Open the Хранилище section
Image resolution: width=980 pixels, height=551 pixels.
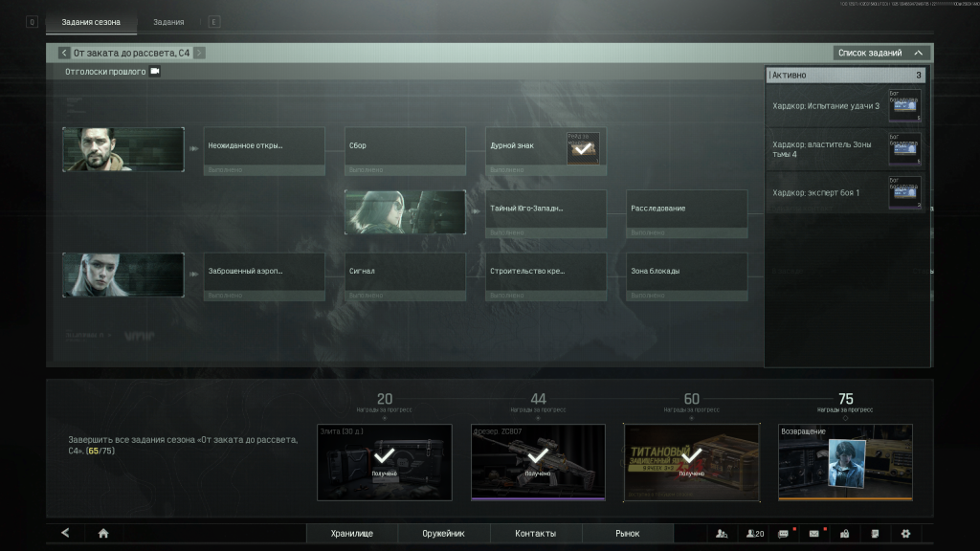pos(351,534)
